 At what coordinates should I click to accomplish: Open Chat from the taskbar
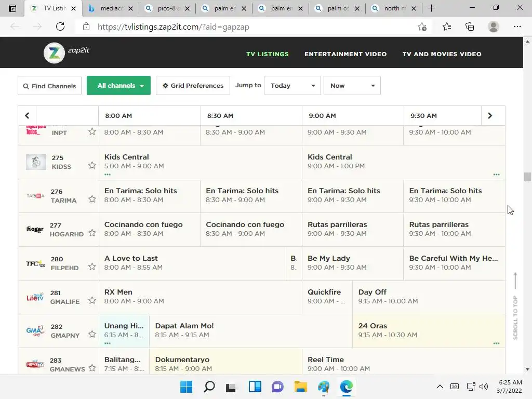point(277,387)
